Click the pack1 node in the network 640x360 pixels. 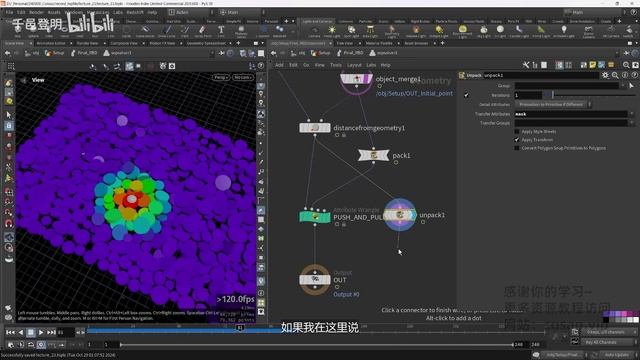tap(373, 155)
